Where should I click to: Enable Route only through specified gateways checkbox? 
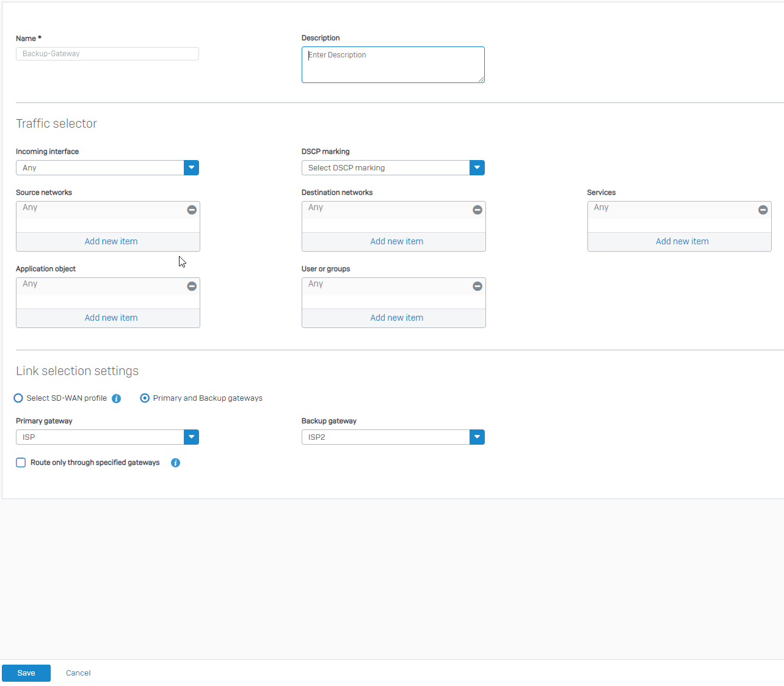(21, 462)
